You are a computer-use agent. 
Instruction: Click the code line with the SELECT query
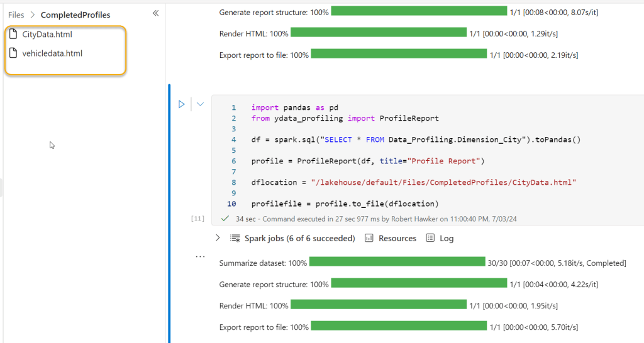[x=415, y=139]
